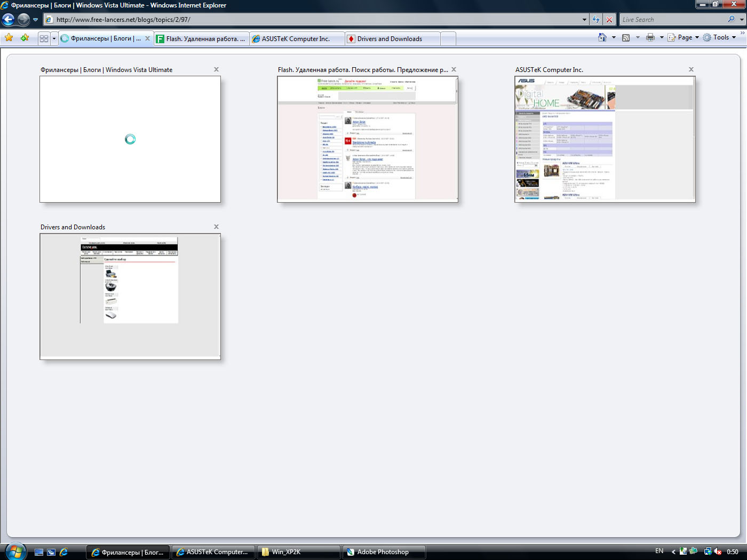Open the tab list dropdown arrow

pyautogui.click(x=53, y=38)
